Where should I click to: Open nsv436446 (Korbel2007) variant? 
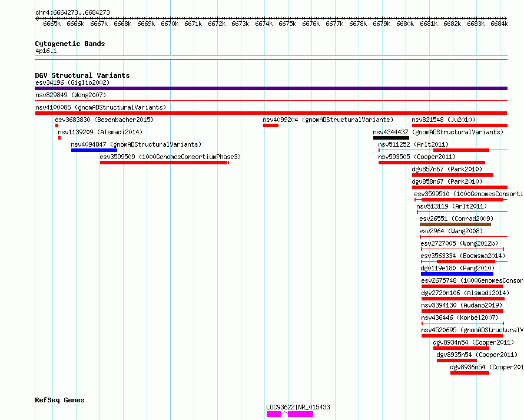click(460, 318)
